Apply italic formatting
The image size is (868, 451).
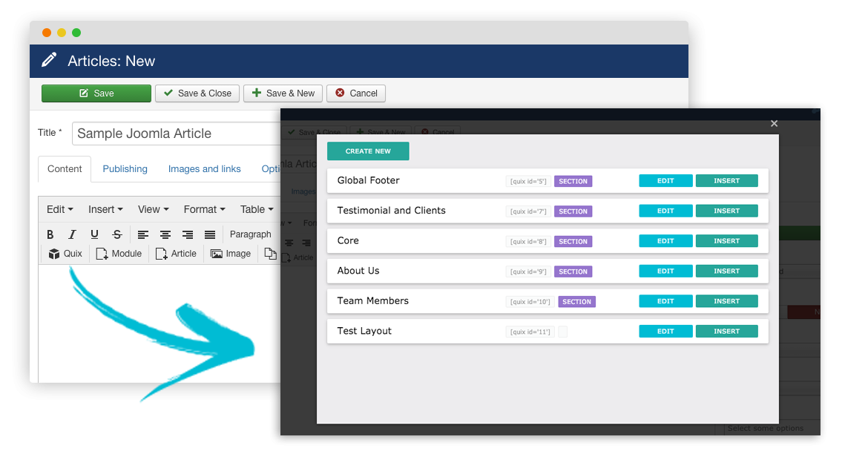70,234
